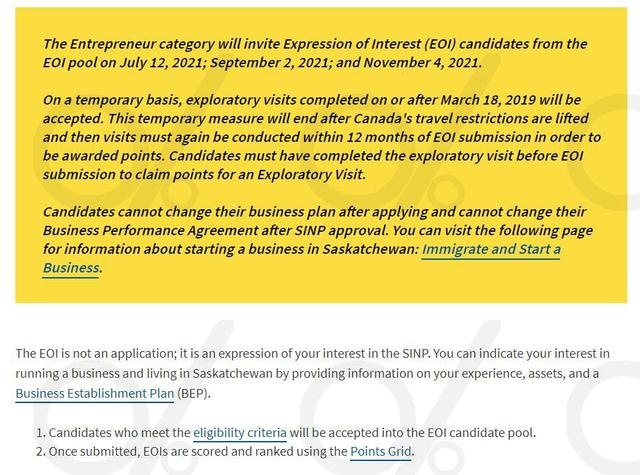
Task: Click the March 18, 2019 date text
Action: pos(488,100)
